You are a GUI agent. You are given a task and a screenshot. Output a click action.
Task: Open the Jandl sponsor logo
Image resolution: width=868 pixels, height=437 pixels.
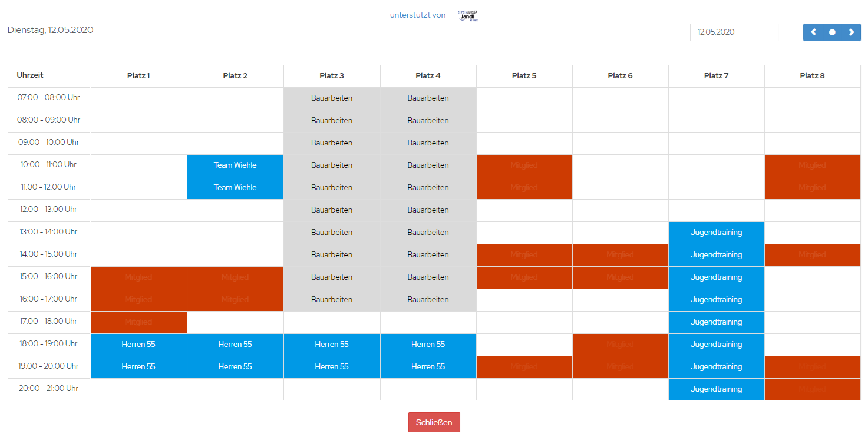(468, 16)
